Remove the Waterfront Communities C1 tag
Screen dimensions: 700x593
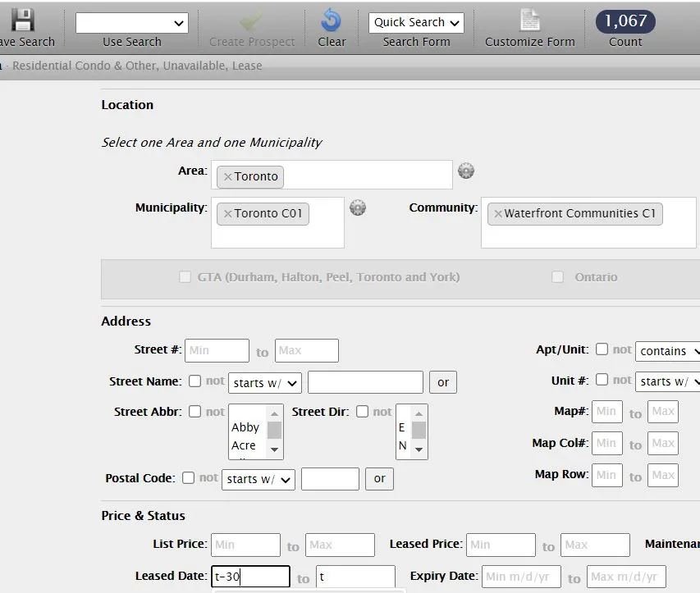[498, 214]
